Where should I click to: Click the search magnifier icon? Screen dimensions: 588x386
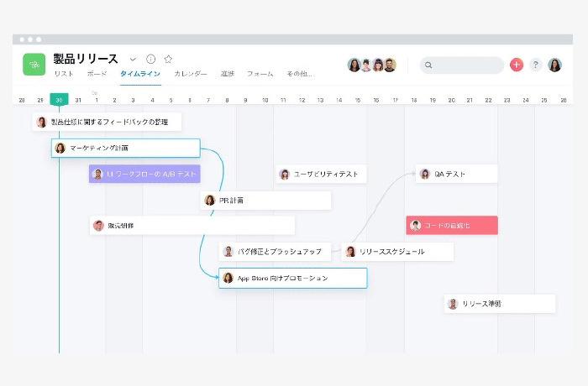pos(428,65)
